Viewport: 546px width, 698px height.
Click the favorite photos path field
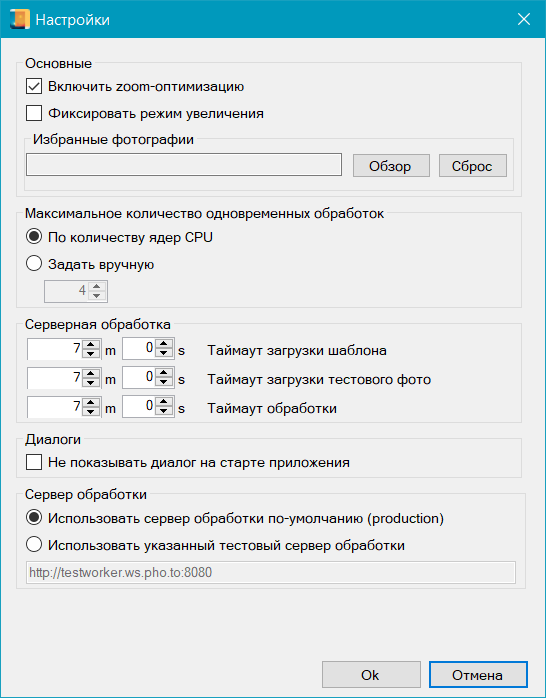click(x=184, y=165)
